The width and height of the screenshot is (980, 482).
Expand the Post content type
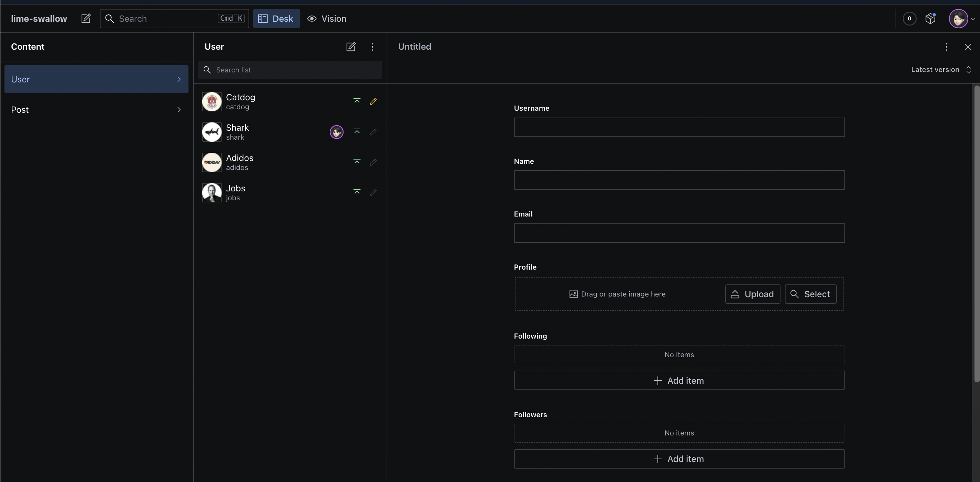(96, 110)
